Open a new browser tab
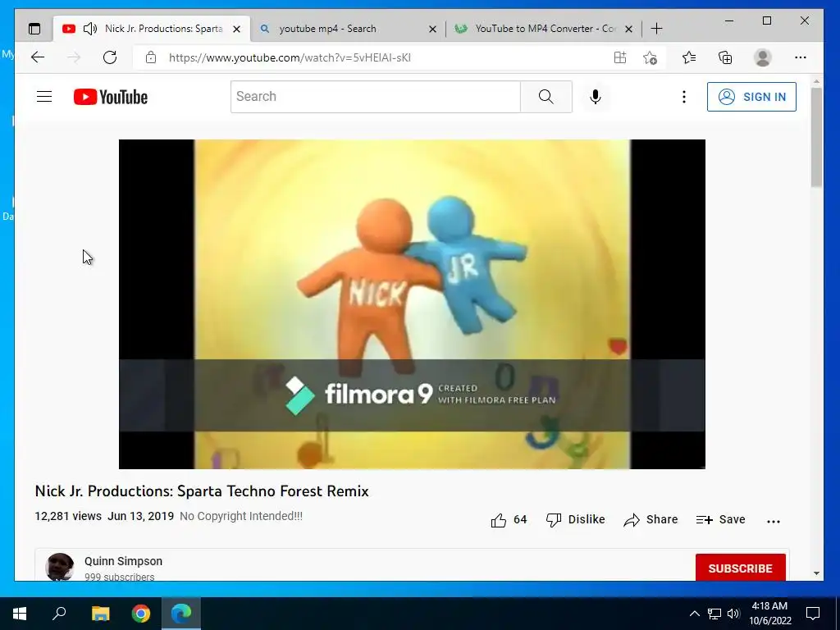This screenshot has width=840, height=630. coord(657,29)
